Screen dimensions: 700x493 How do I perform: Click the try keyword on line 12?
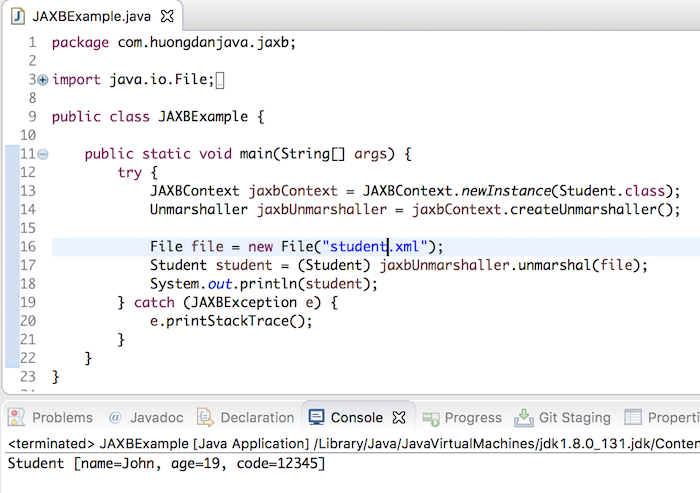[129, 173]
